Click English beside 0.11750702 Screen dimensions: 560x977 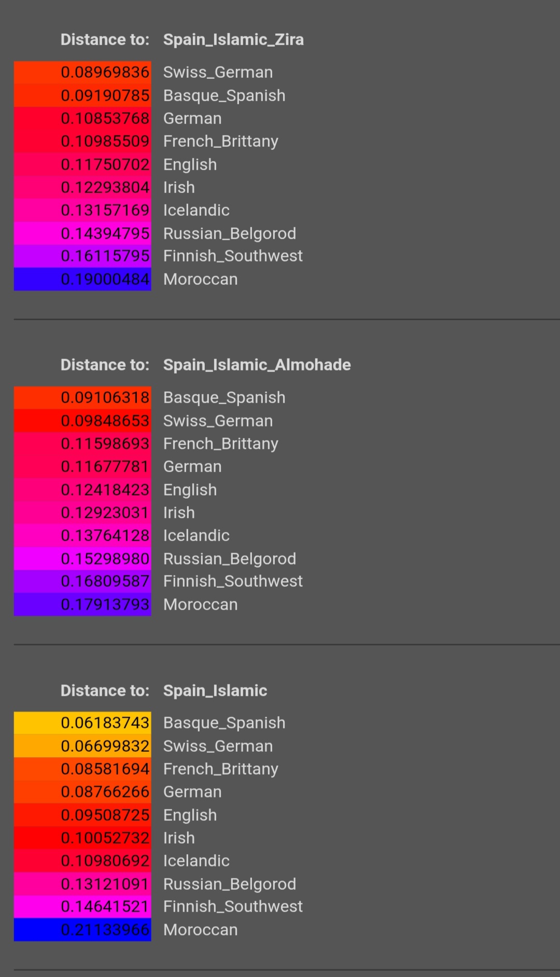190,164
